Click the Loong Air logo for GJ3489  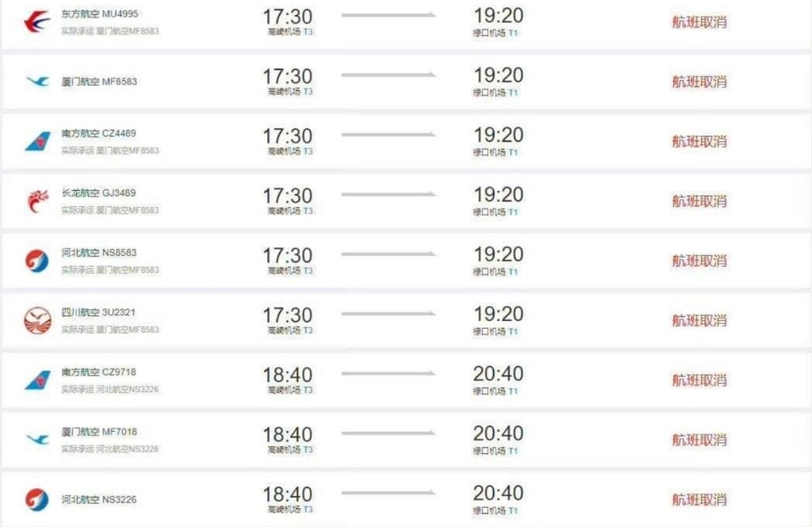click(x=36, y=201)
